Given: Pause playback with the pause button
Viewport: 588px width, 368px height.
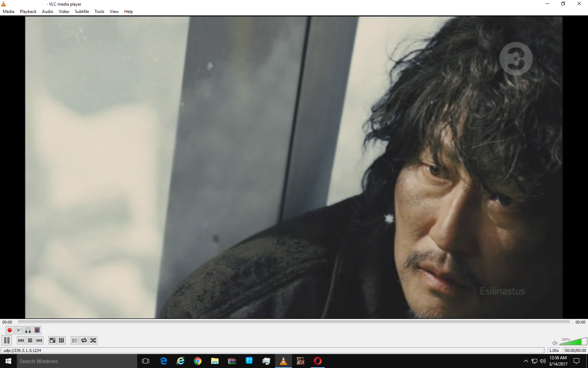Looking at the screenshot, I should pyautogui.click(x=7, y=340).
